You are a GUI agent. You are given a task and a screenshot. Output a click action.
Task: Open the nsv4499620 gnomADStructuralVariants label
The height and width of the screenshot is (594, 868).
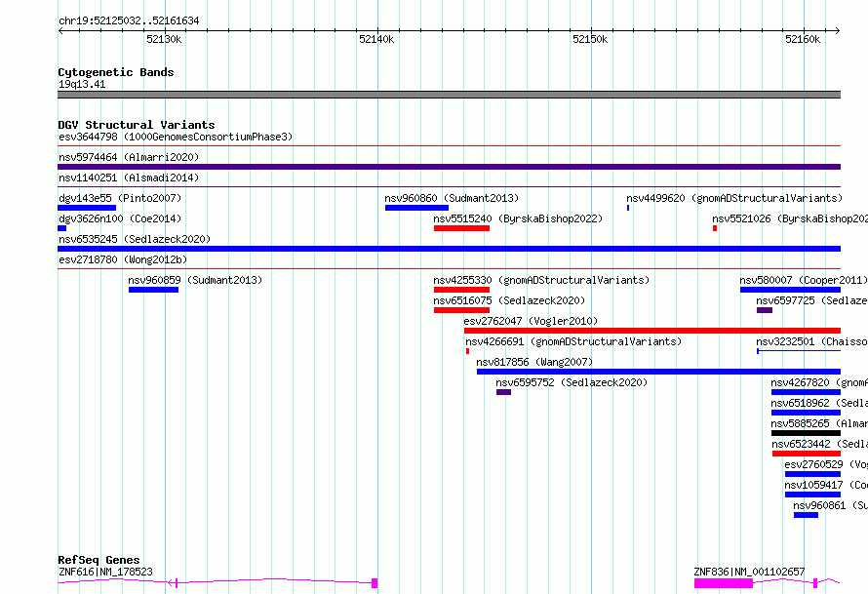click(734, 198)
